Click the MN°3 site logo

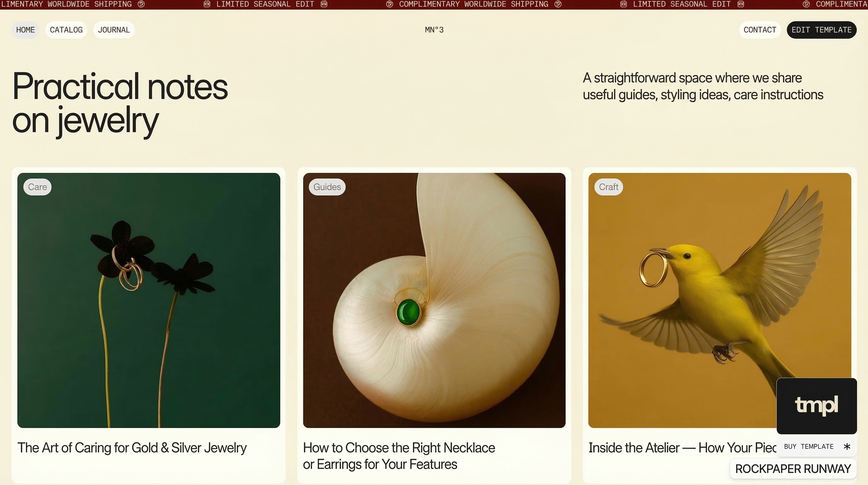tap(434, 30)
